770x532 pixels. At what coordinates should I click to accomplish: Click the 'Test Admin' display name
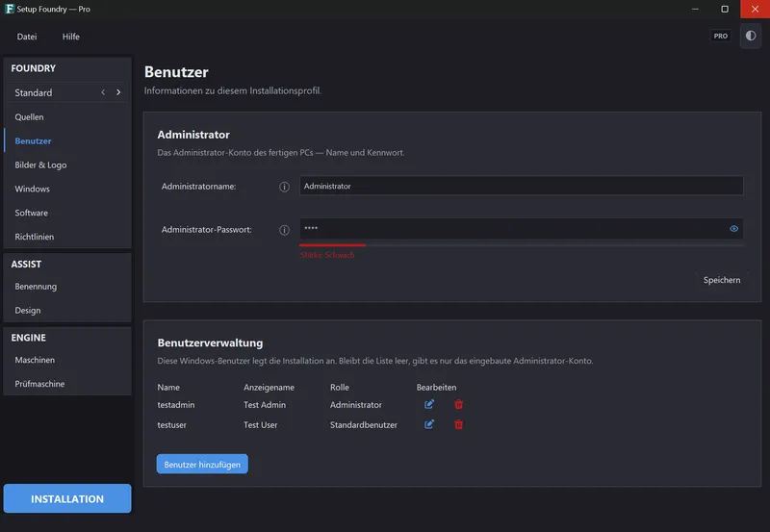(x=265, y=405)
